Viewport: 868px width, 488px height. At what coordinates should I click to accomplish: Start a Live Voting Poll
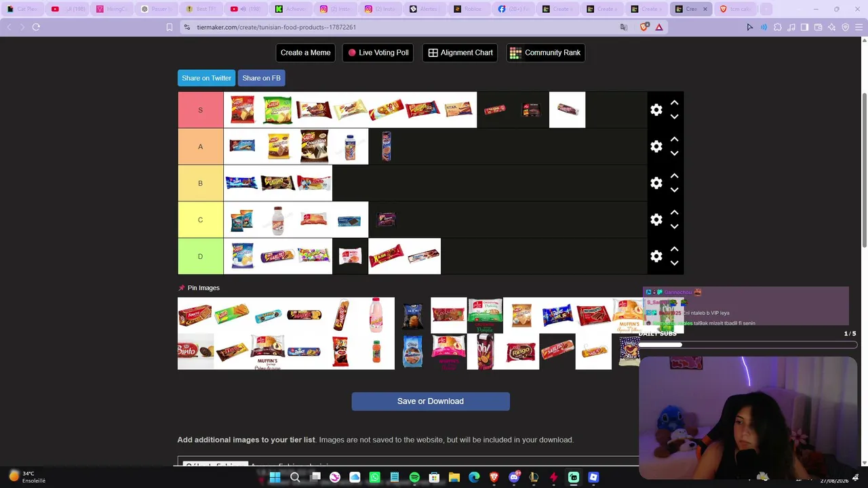378,53
